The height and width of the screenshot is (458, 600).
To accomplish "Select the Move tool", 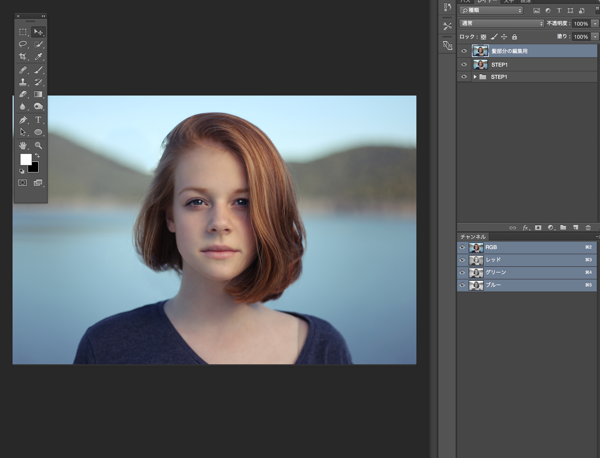I will click(x=38, y=32).
